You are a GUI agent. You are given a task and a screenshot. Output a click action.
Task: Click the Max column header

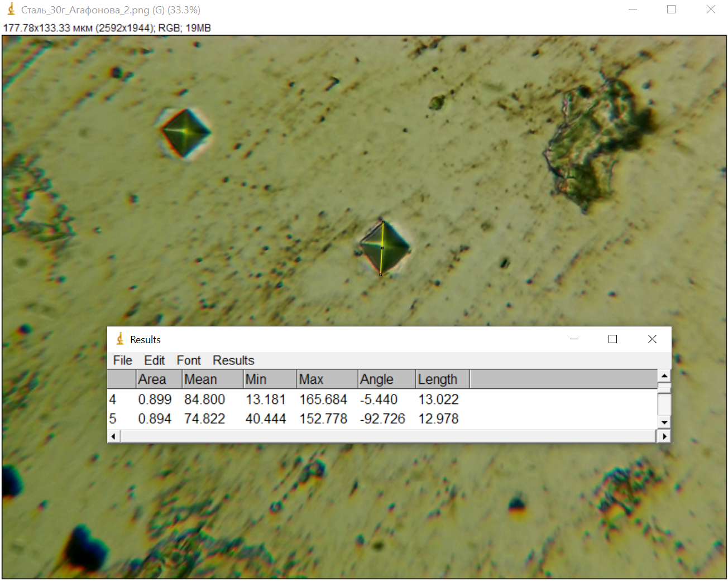(327, 379)
